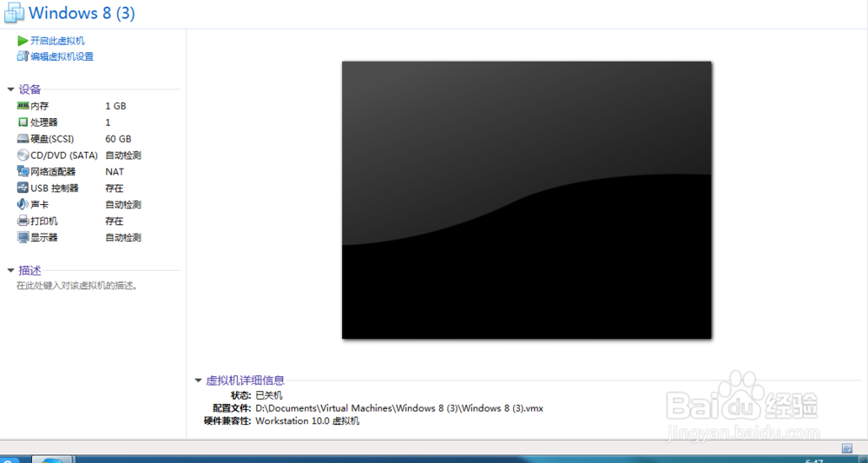868x463 pixels.
Task: Collapse the 描述 section
Action: click(10, 271)
